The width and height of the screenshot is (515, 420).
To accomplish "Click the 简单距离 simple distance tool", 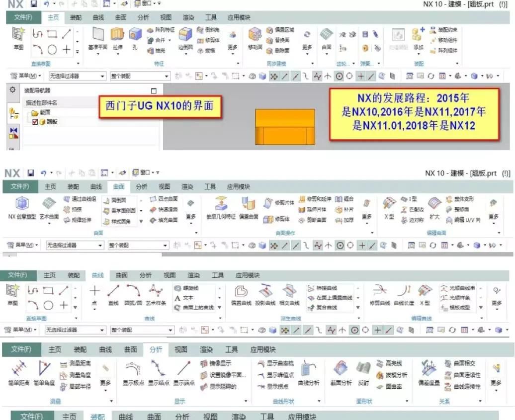I will 19,373.
